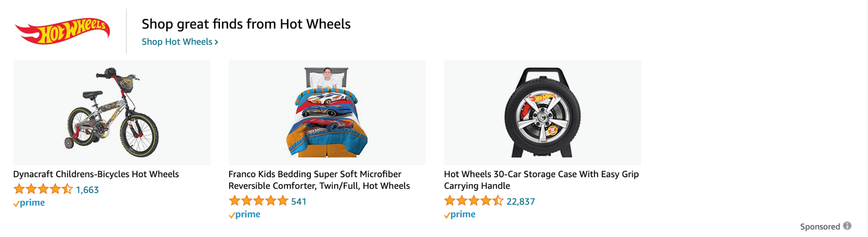This screenshot has width=868, height=237.
Task: View the 22,837 reviews for storage case
Action: click(x=521, y=202)
